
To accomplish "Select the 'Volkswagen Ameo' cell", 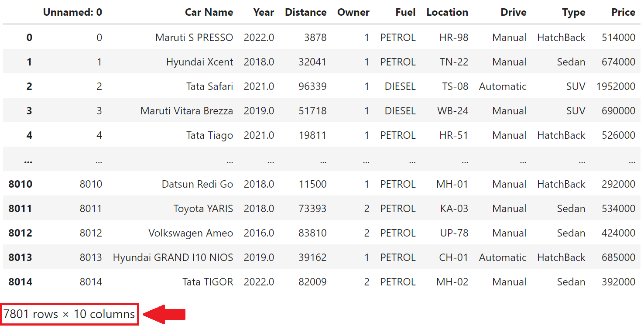I will coord(191,233).
